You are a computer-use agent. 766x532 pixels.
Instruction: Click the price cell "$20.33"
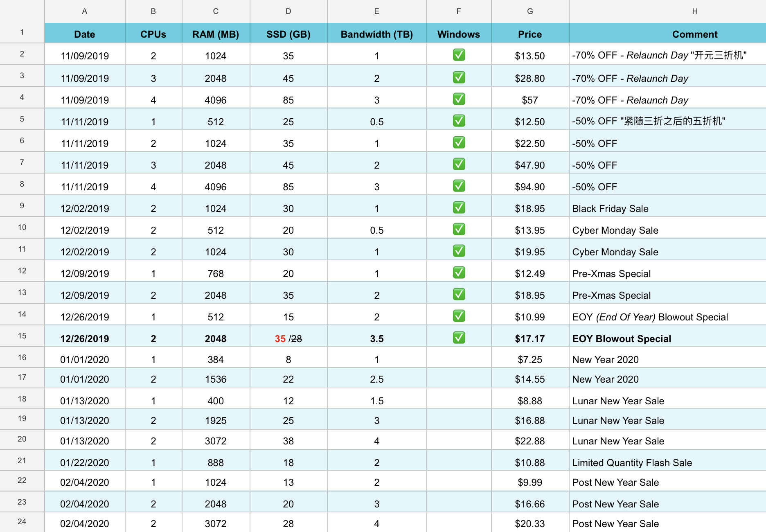(530, 523)
